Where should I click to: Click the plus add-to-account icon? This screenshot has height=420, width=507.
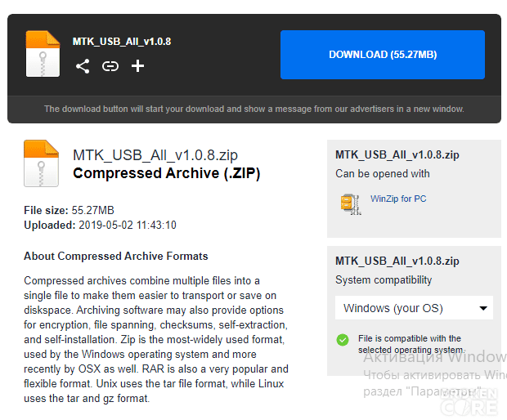[137, 66]
